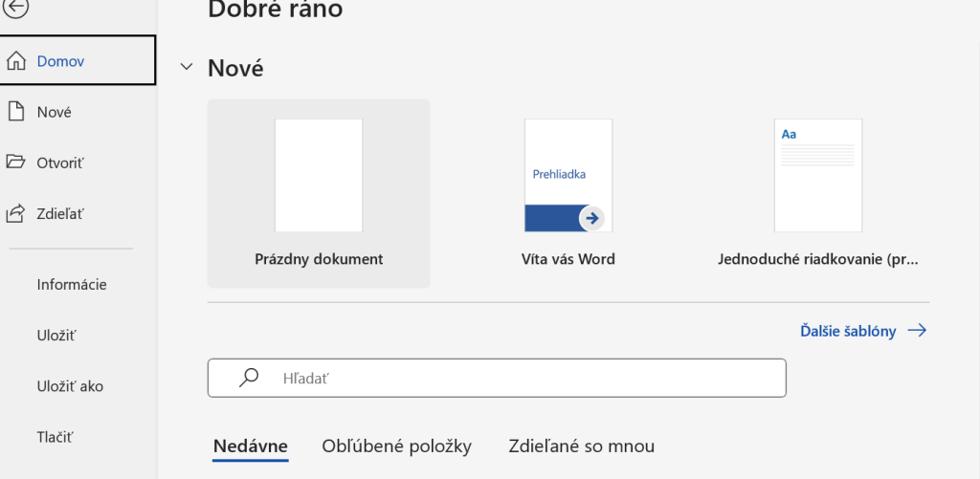Click the magnifying glass search icon
Screen dimensions: 980x479
click(249, 378)
